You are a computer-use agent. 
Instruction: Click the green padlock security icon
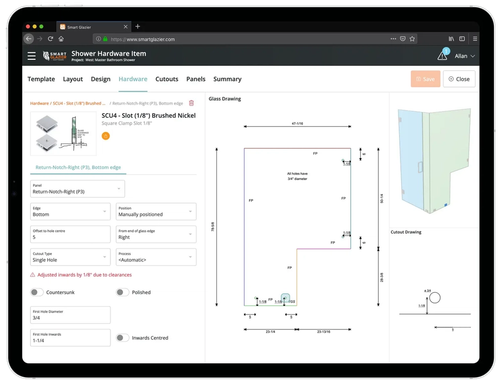(x=105, y=39)
